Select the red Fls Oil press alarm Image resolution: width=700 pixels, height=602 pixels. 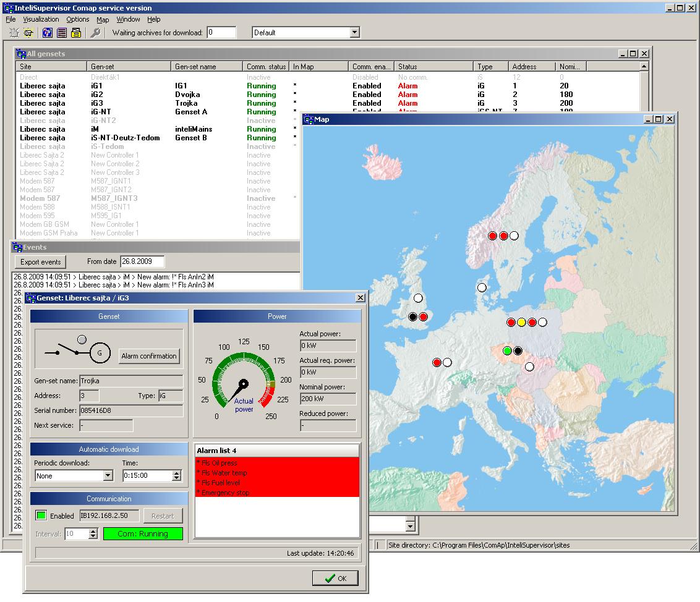tap(277, 463)
